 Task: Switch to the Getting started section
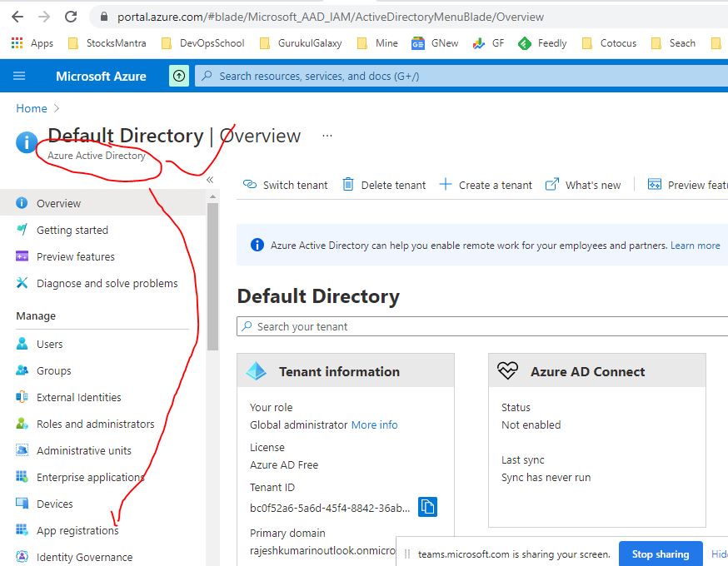pyautogui.click(x=73, y=230)
